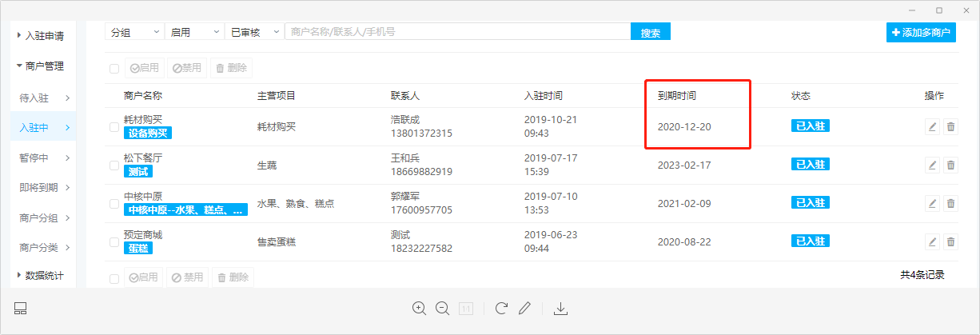Open the 商户分组 sidebar item

[44, 218]
